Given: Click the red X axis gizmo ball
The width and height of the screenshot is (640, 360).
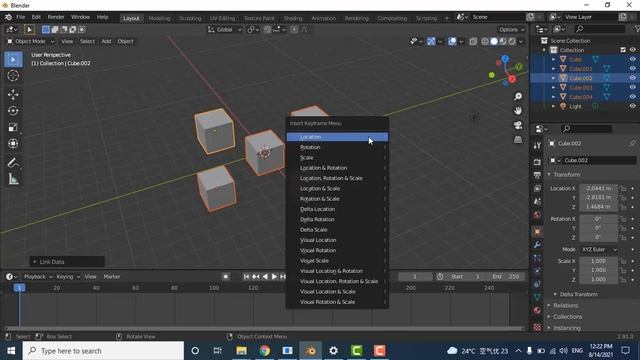Looking at the screenshot, I should [512, 79].
